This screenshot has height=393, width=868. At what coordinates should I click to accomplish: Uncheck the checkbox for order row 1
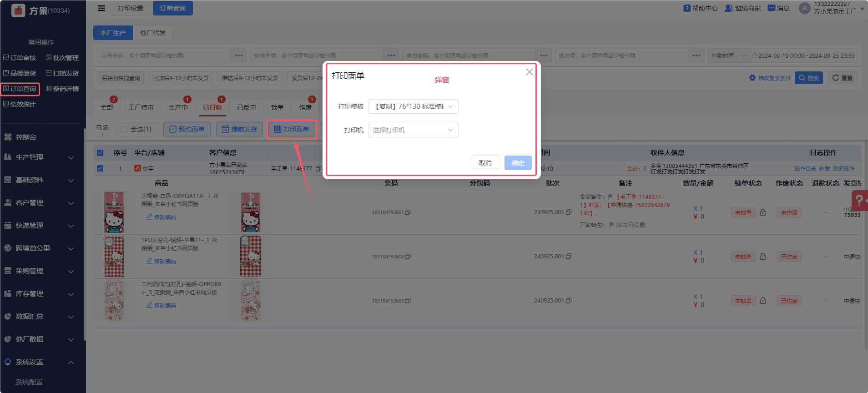tap(100, 168)
